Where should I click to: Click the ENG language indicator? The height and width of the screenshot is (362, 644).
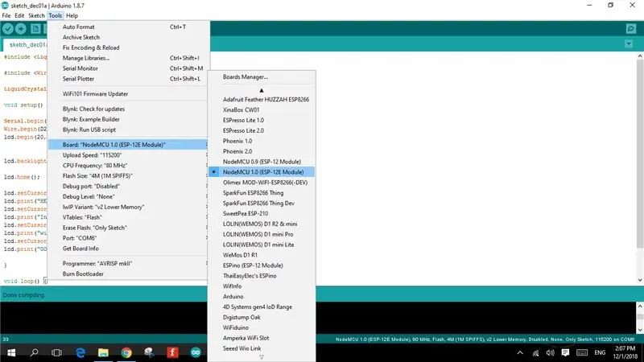point(600,352)
